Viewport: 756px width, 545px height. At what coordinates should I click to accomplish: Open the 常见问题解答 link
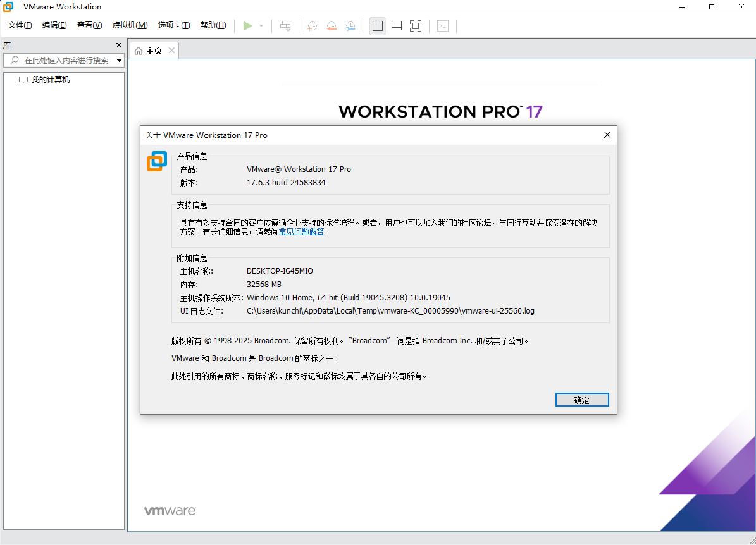pos(301,232)
